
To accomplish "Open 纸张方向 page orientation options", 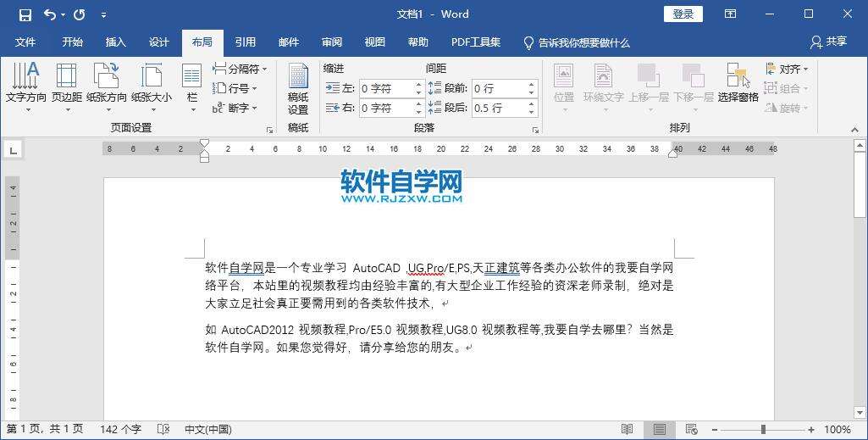I will pyautogui.click(x=107, y=83).
